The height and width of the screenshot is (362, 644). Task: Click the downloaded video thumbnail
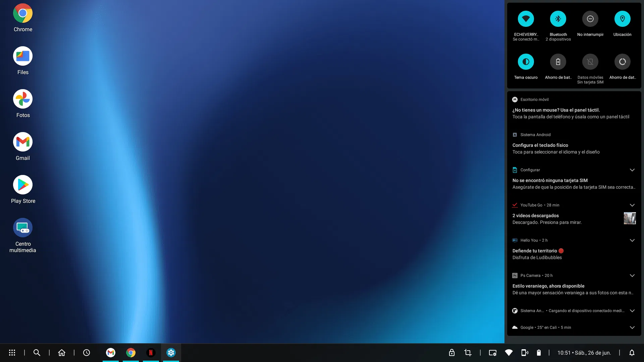630,218
